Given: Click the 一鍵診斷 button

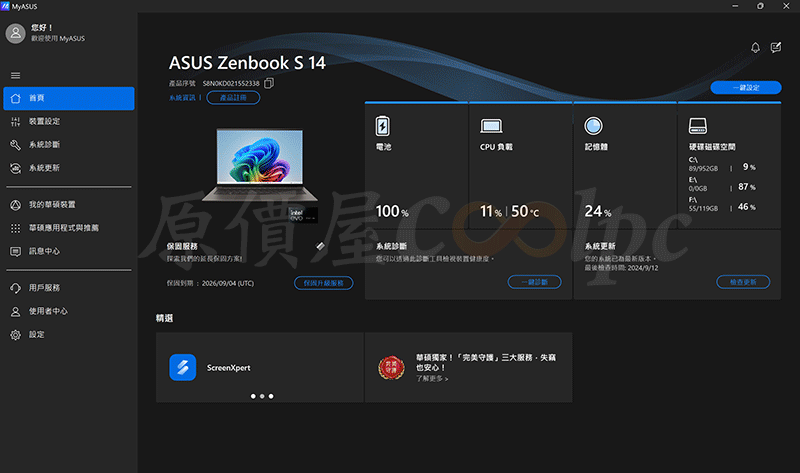Looking at the screenshot, I should pyautogui.click(x=534, y=282).
